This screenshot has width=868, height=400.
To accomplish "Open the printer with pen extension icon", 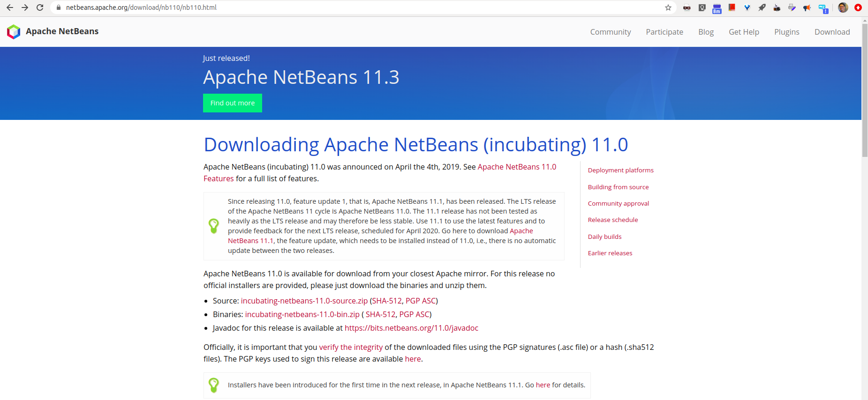I will pos(792,7).
